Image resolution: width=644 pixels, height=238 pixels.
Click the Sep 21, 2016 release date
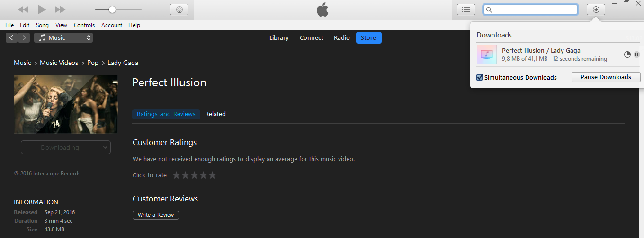pos(60,212)
